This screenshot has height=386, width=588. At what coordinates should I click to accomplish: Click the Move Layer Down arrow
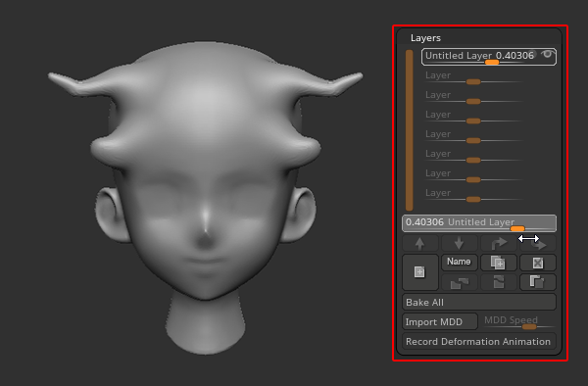click(x=459, y=244)
